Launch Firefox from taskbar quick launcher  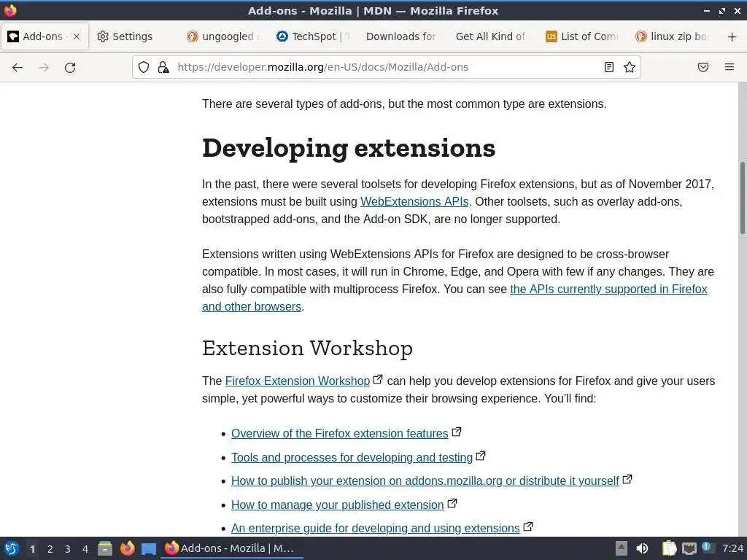(127, 549)
